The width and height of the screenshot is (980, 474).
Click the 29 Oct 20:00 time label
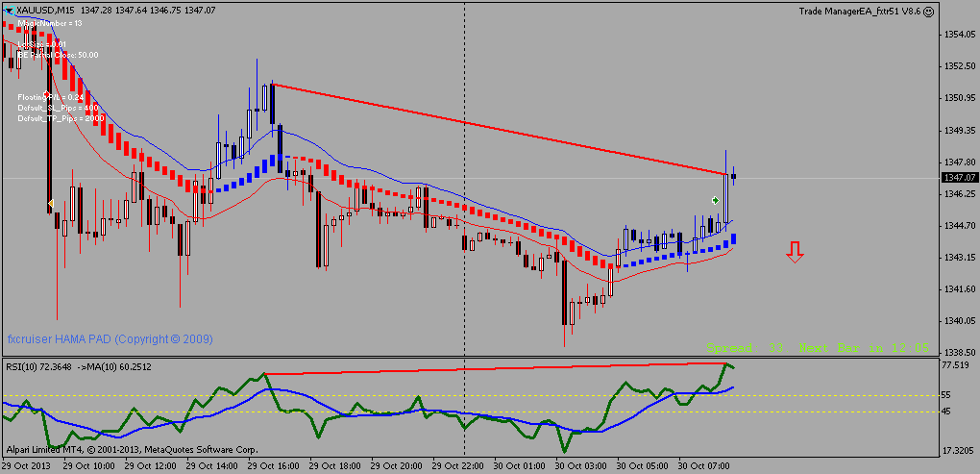pos(396,466)
